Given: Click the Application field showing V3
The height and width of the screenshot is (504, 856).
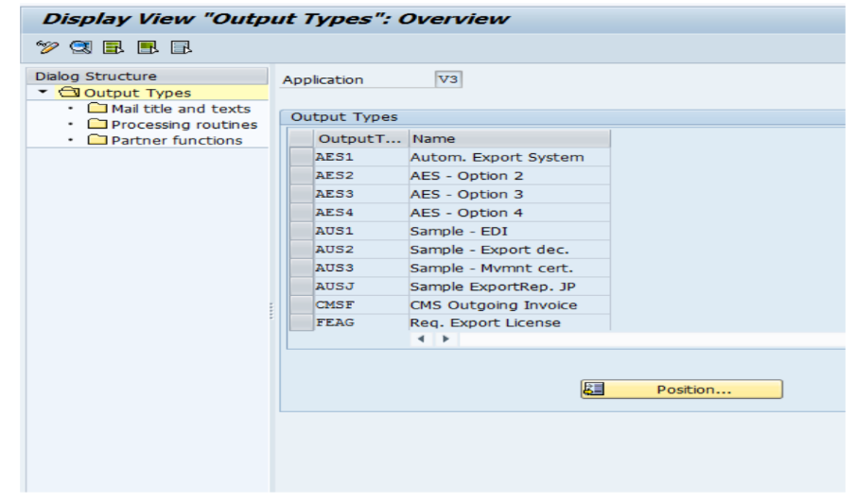Looking at the screenshot, I should tap(448, 80).
